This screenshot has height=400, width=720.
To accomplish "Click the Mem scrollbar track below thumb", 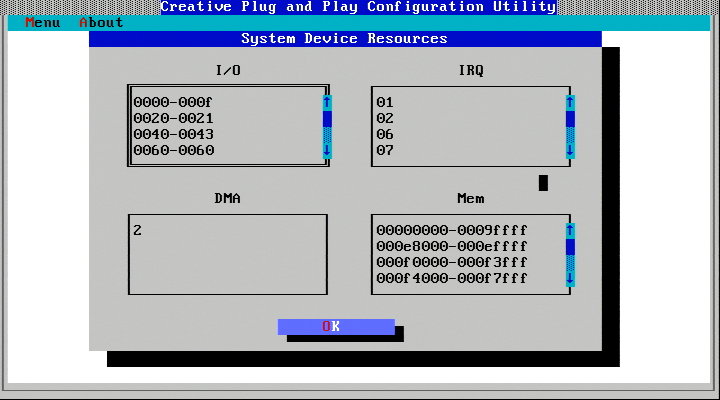I will (x=570, y=263).
